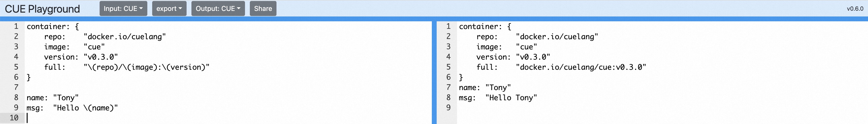Image resolution: width=868 pixels, height=124 pixels.
Task: Open the Input: CUE dropdown
Action: click(123, 8)
